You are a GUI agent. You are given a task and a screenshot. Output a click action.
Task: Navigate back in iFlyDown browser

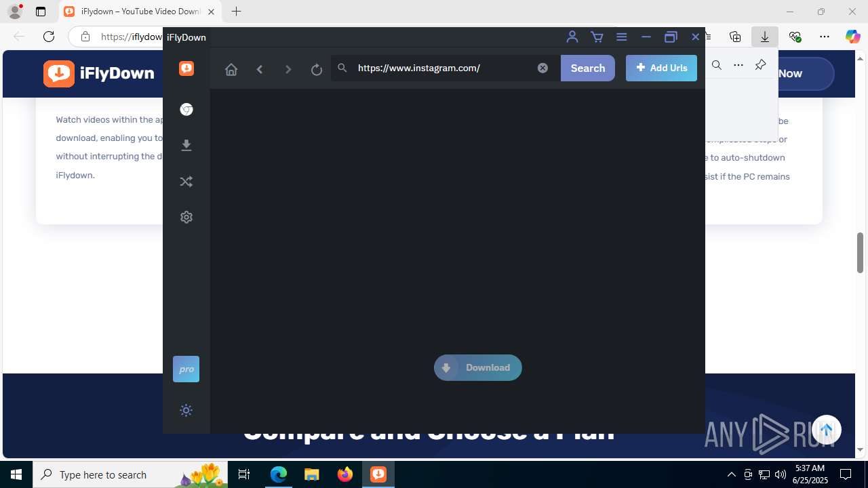click(x=260, y=69)
